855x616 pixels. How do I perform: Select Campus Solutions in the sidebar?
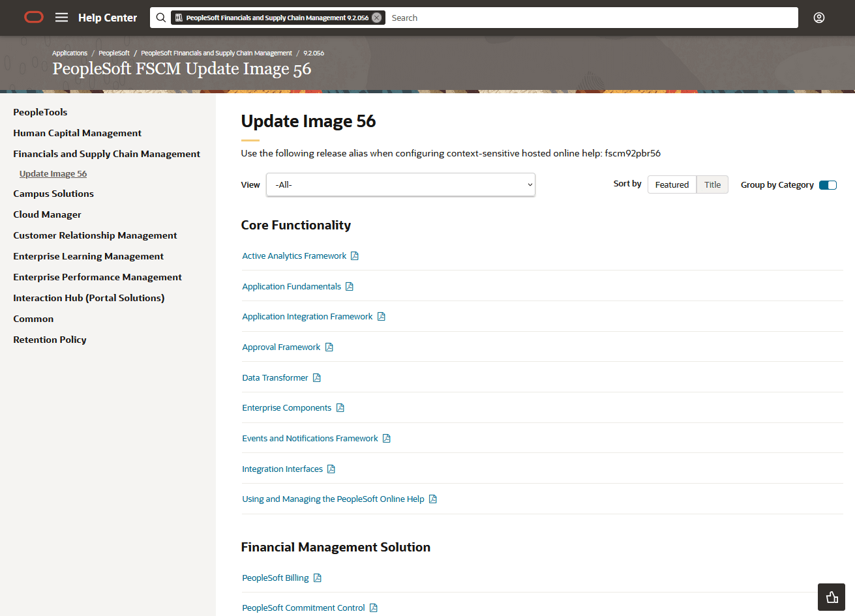pos(53,194)
